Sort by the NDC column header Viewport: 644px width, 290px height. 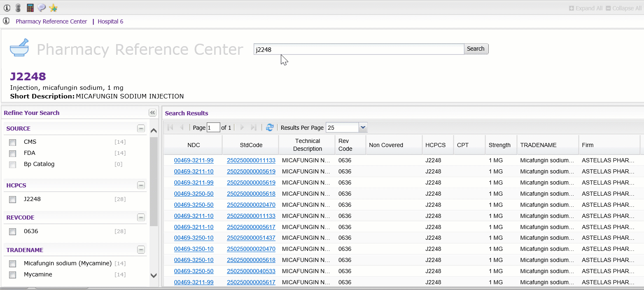(193, 145)
